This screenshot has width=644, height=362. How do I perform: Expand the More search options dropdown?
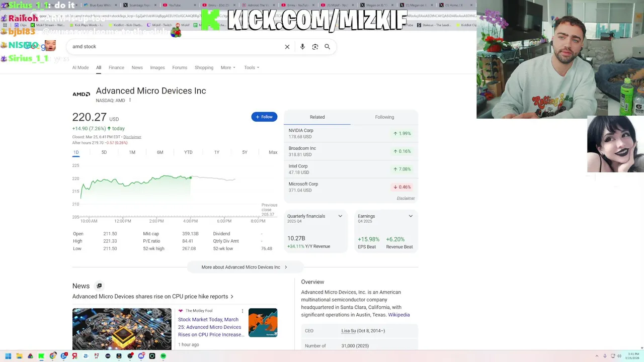point(228,67)
